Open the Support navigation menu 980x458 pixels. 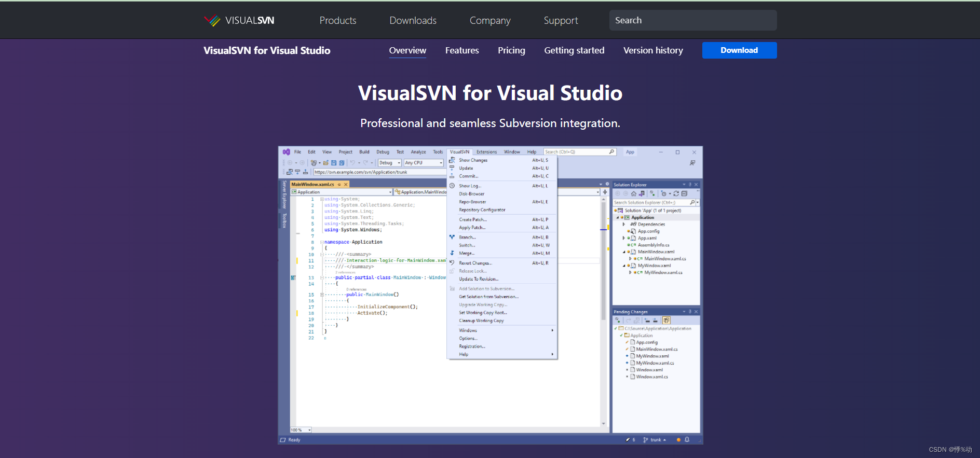click(561, 20)
